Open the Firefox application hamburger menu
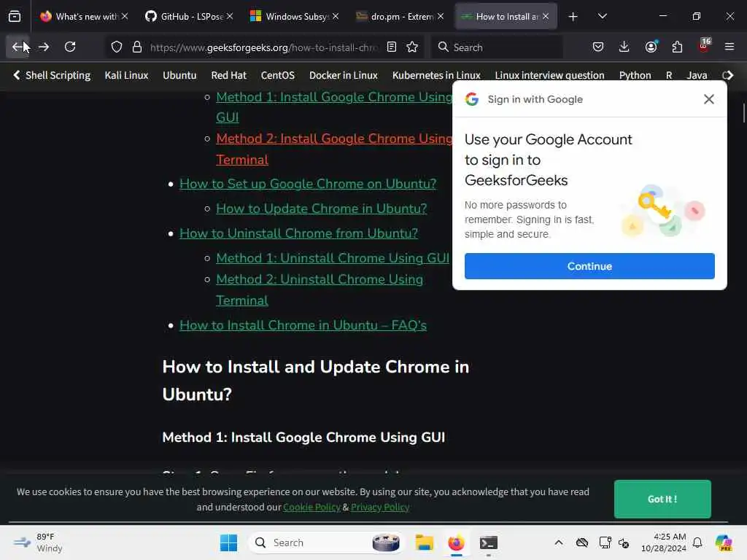 point(729,47)
